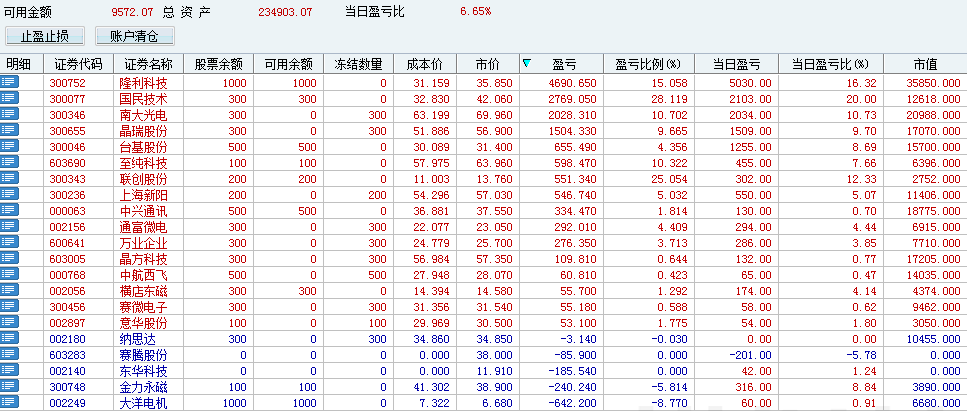Image resolution: width=967 pixels, height=411 pixels.
Task: Sort by 成本价 column header
Action: click(425, 64)
